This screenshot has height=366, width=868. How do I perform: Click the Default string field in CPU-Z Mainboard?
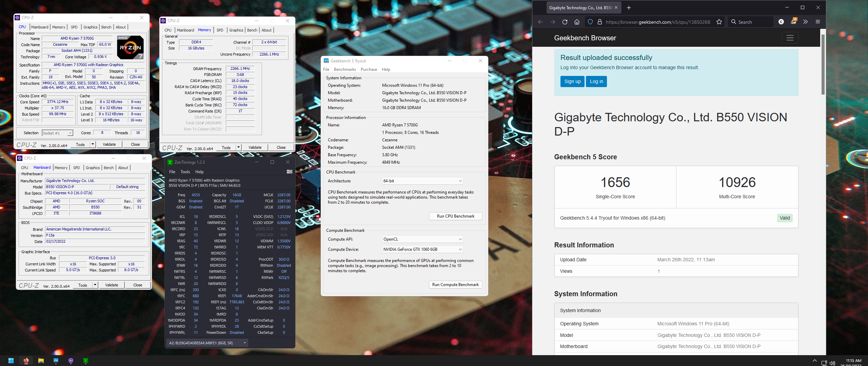[x=127, y=187]
